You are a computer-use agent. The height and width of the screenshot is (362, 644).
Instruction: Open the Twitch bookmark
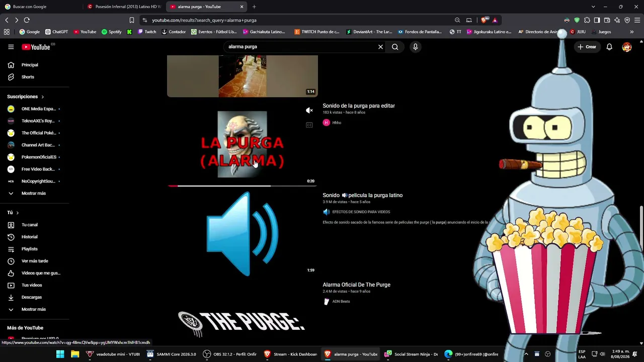coord(147,32)
